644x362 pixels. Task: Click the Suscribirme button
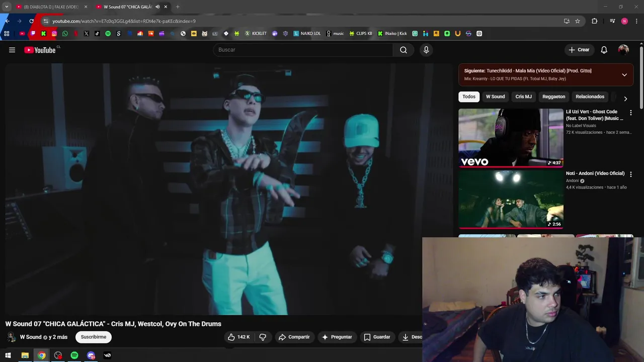(x=94, y=337)
